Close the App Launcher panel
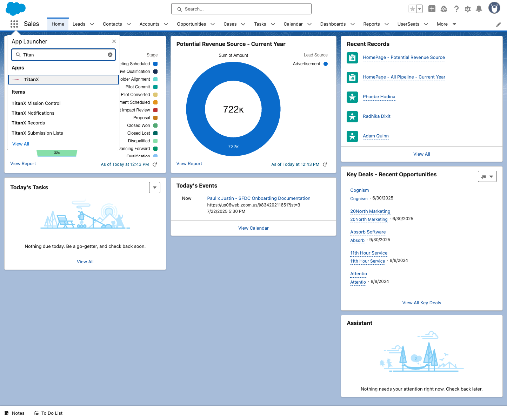 (x=114, y=41)
